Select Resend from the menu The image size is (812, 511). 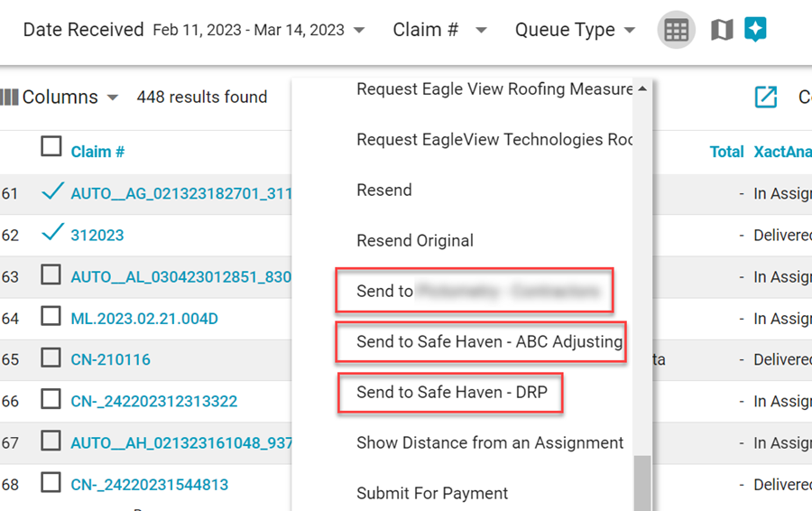tap(384, 190)
